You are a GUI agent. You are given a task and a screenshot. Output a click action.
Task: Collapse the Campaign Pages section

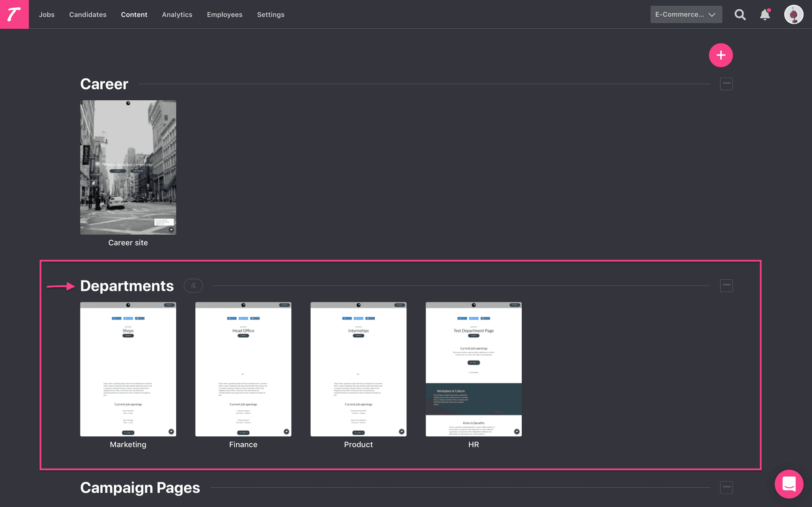coord(726,487)
